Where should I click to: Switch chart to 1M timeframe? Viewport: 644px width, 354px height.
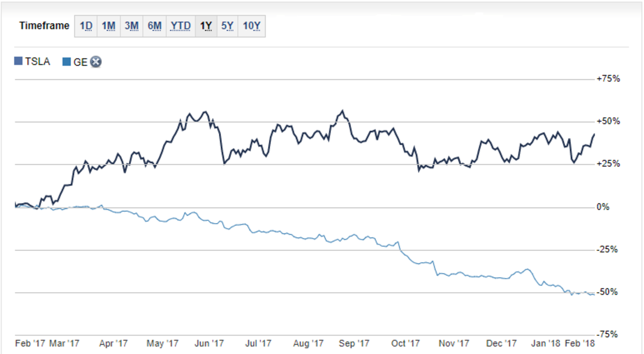[x=108, y=25]
